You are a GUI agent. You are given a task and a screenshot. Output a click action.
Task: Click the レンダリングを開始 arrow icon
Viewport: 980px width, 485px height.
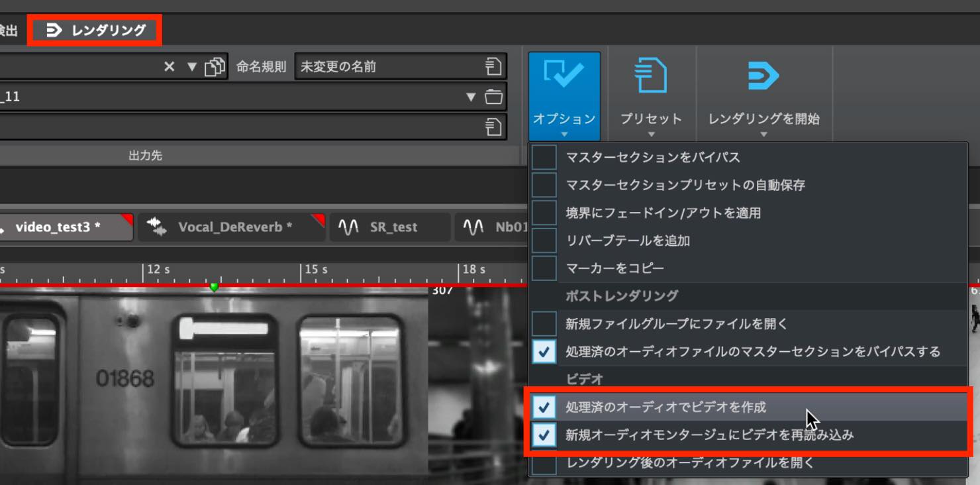tap(763, 76)
